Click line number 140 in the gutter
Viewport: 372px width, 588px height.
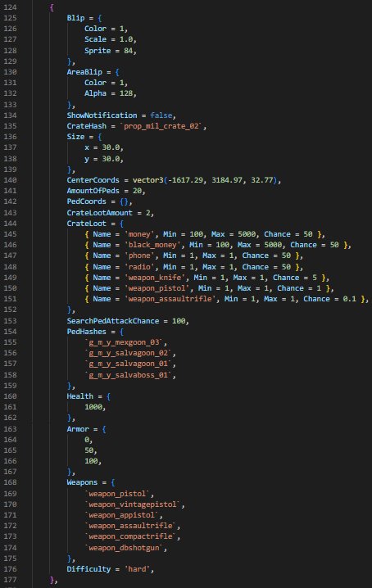point(10,180)
